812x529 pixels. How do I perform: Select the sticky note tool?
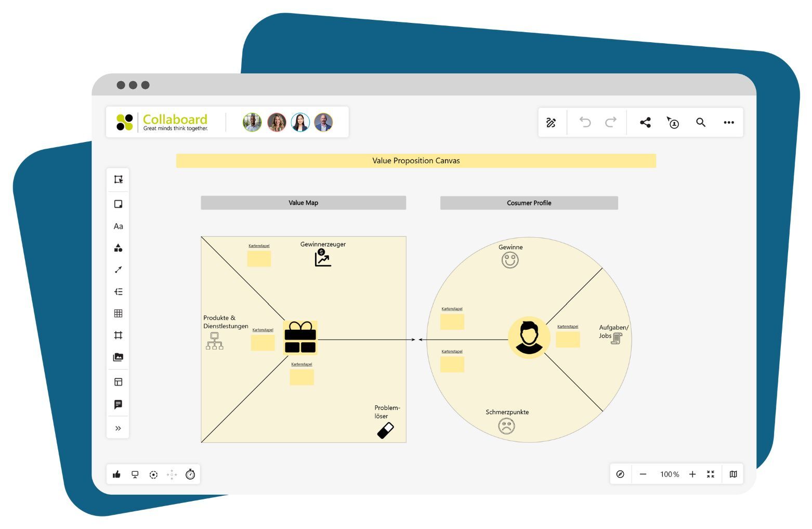(x=118, y=204)
